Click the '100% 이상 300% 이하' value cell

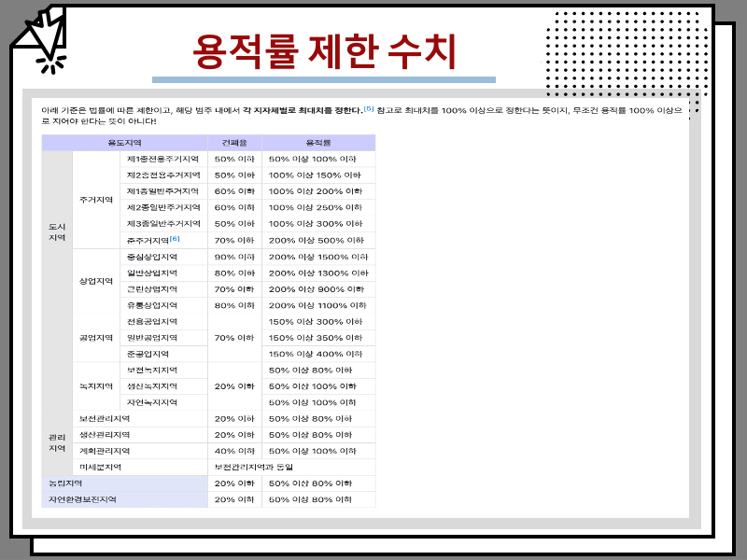point(318,224)
